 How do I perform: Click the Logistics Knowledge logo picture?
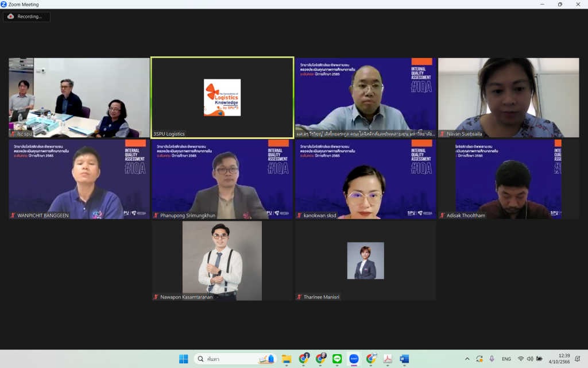coord(222,98)
